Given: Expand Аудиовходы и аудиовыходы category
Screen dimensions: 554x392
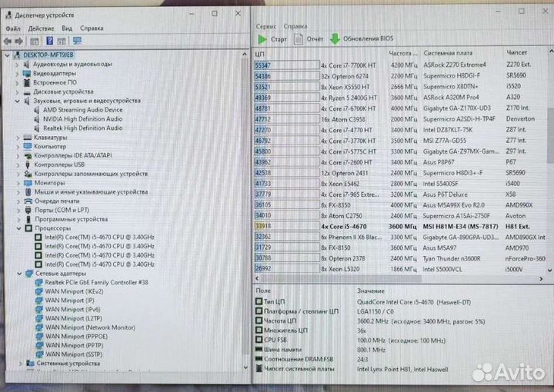Looking at the screenshot, I should click(17, 65).
